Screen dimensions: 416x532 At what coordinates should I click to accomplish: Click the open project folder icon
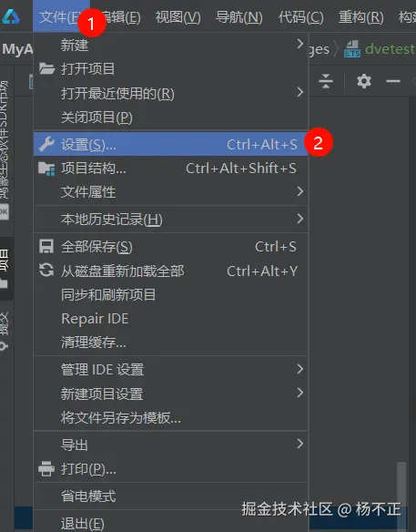[x=46, y=69]
